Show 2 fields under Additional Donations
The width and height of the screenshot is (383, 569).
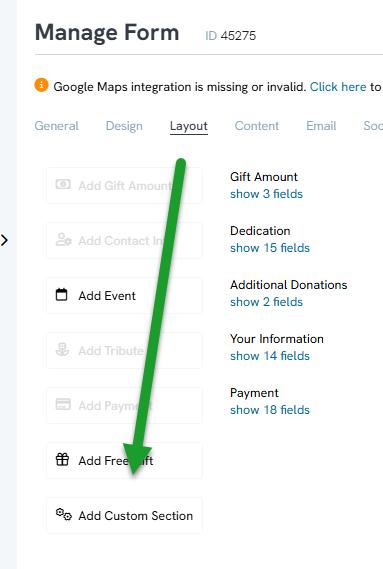266,302
